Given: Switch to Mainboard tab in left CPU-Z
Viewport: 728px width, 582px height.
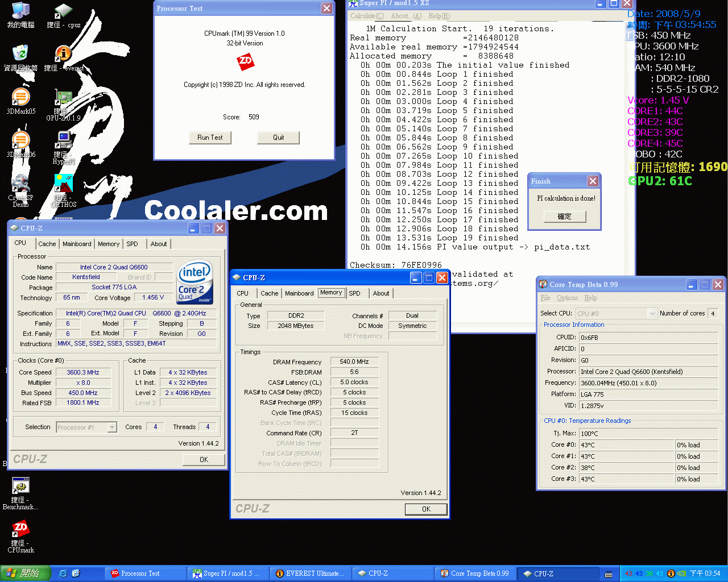Looking at the screenshot, I should [x=77, y=244].
